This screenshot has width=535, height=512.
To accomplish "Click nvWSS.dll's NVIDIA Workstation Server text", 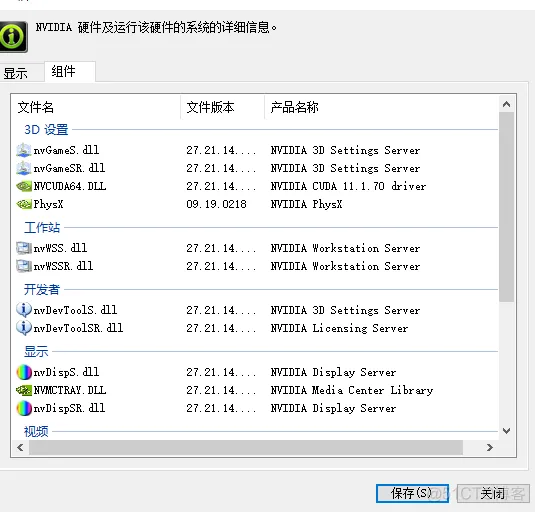I will [345, 248].
